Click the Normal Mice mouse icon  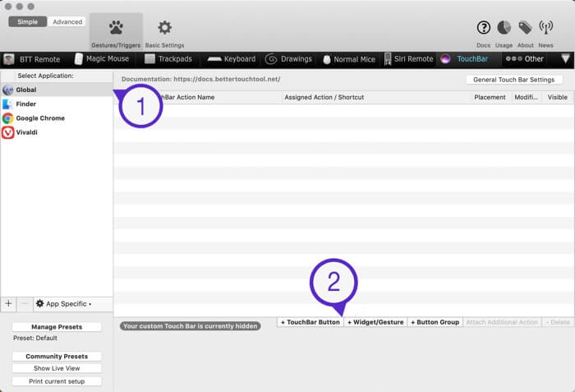click(x=327, y=60)
